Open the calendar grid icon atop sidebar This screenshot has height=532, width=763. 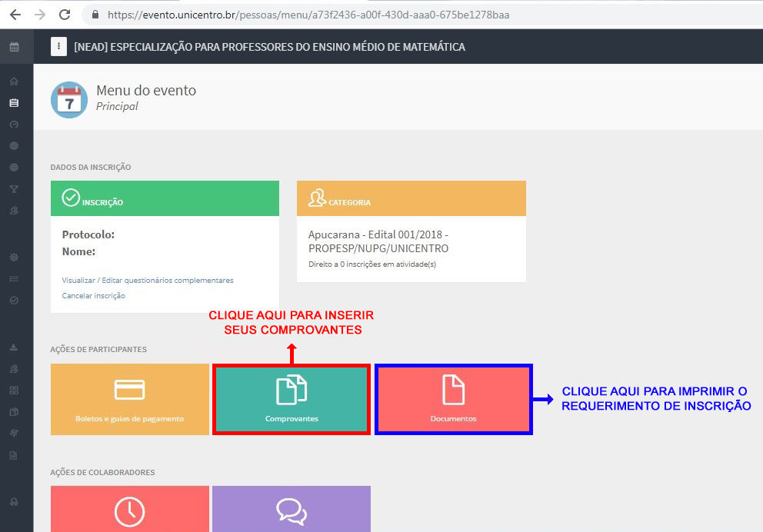click(15, 47)
